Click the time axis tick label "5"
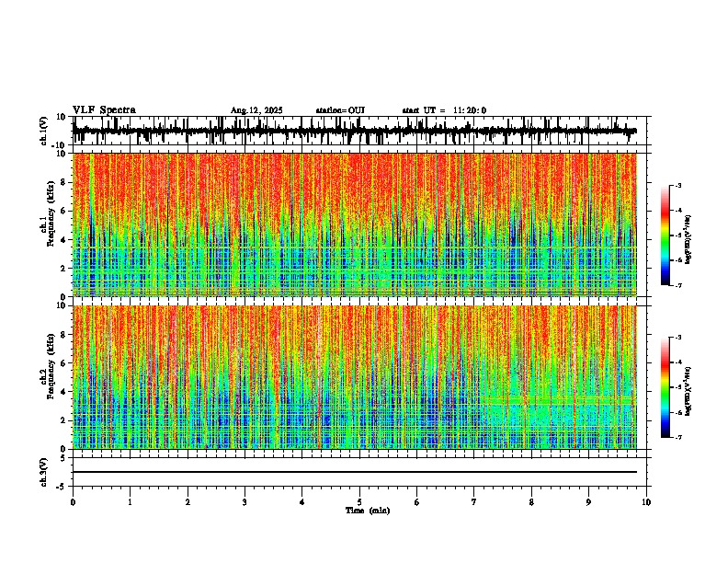Screen dimensions: 728x563 pyautogui.click(x=359, y=502)
